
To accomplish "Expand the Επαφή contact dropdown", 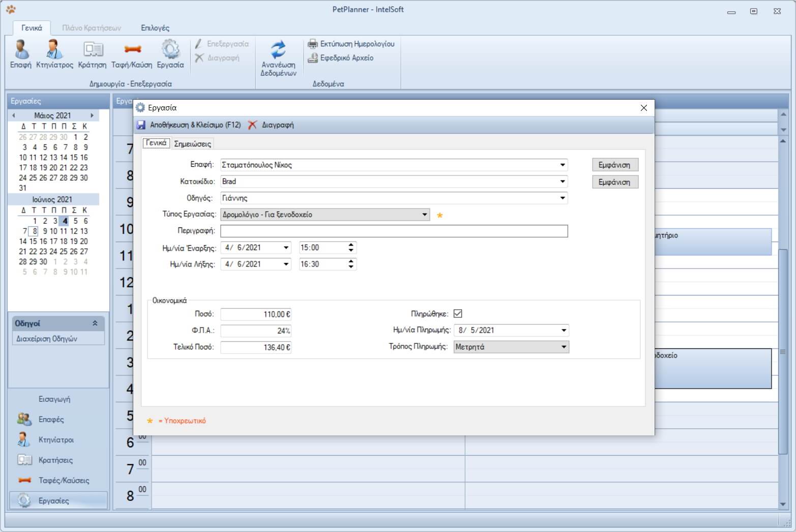I will tap(562, 165).
